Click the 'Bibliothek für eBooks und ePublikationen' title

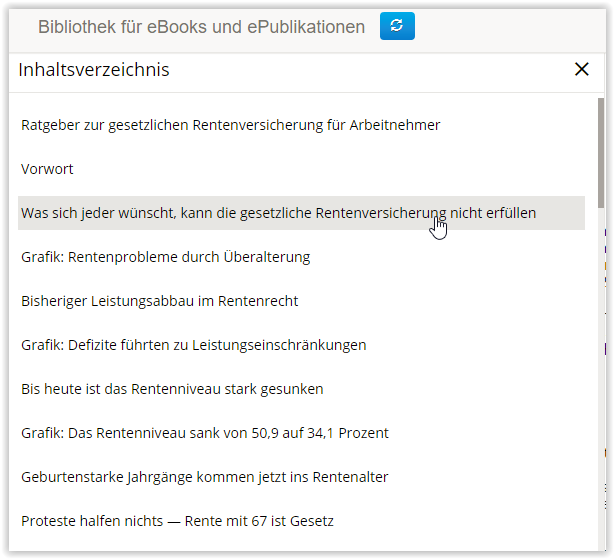point(201,27)
